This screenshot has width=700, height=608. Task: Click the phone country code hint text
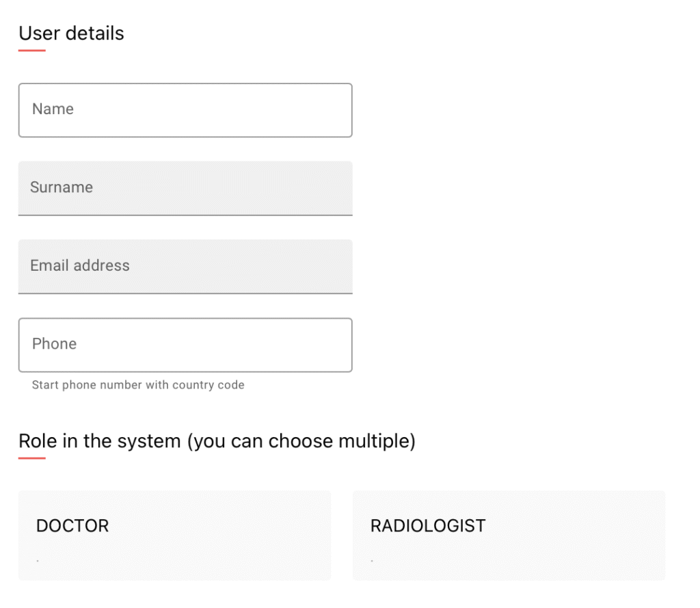point(138,385)
